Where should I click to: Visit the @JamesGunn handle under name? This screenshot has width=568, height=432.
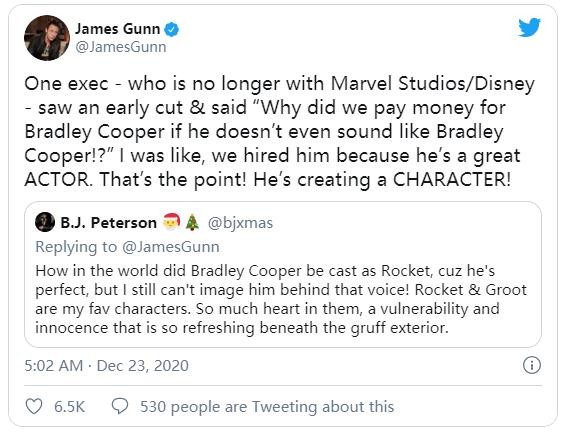click(x=121, y=47)
